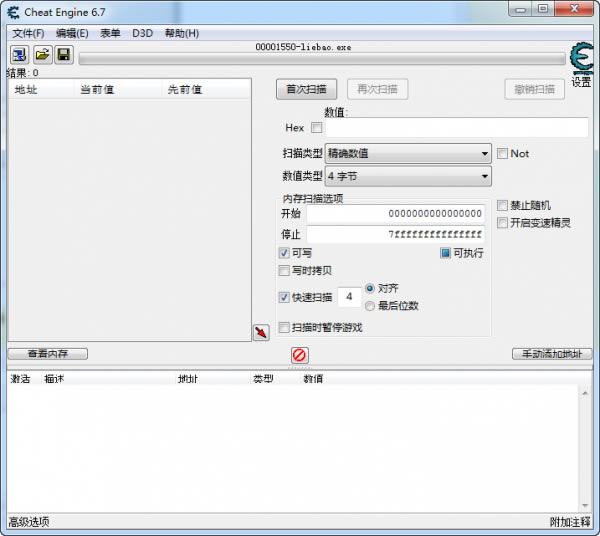Image resolution: width=600 pixels, height=536 pixels.
Task: Click the 数值 column header in address table
Action: pyautogui.click(x=313, y=379)
